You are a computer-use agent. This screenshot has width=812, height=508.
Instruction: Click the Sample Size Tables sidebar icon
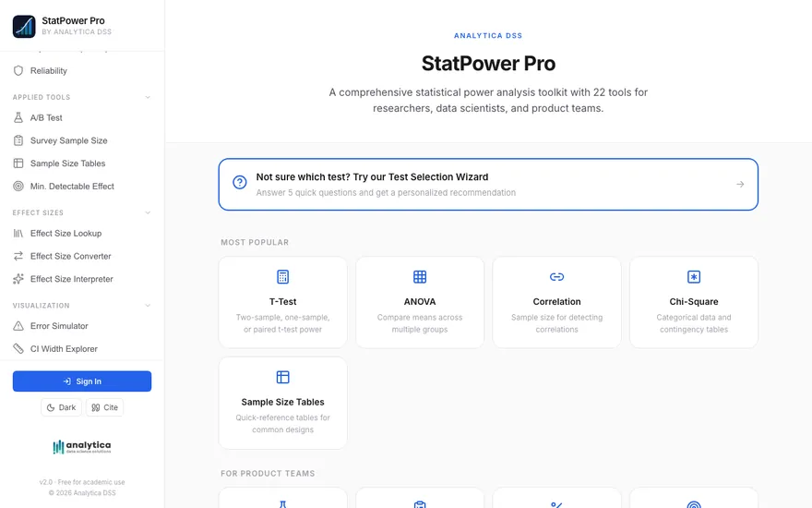18,163
